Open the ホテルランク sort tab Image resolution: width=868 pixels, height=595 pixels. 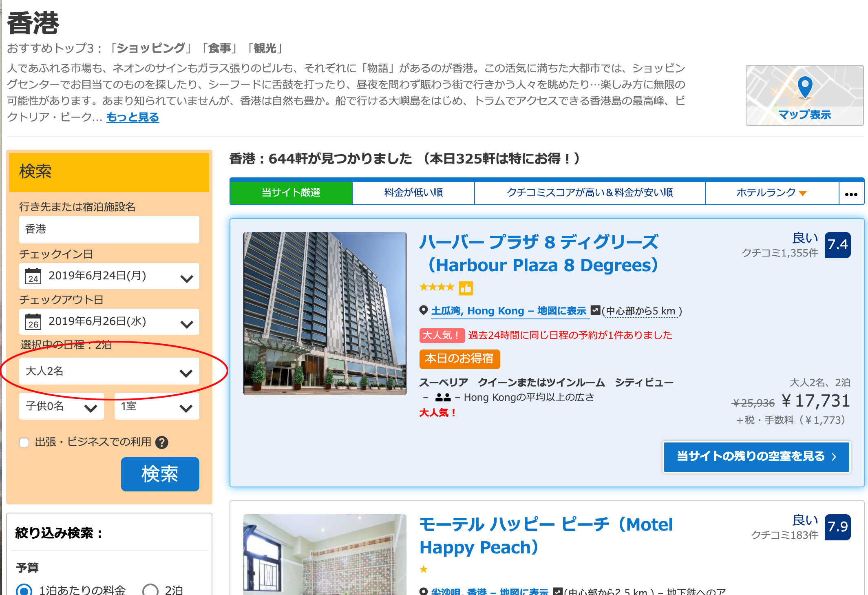tap(772, 193)
